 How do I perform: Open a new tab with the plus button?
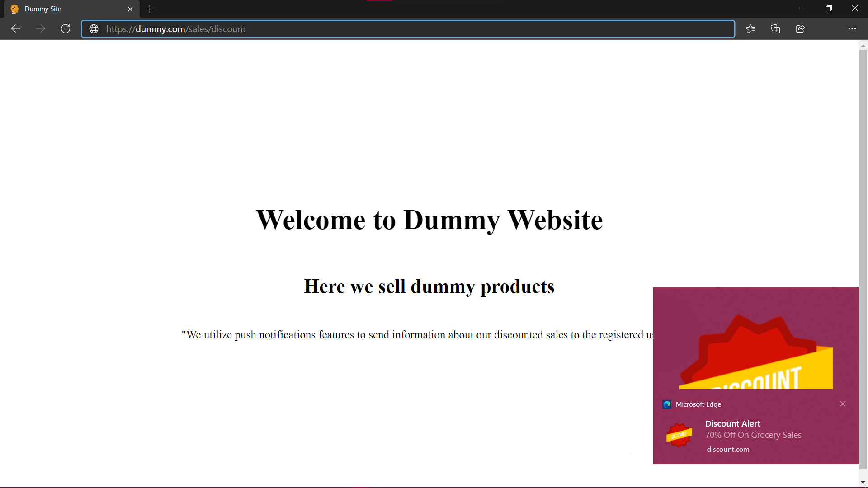150,9
